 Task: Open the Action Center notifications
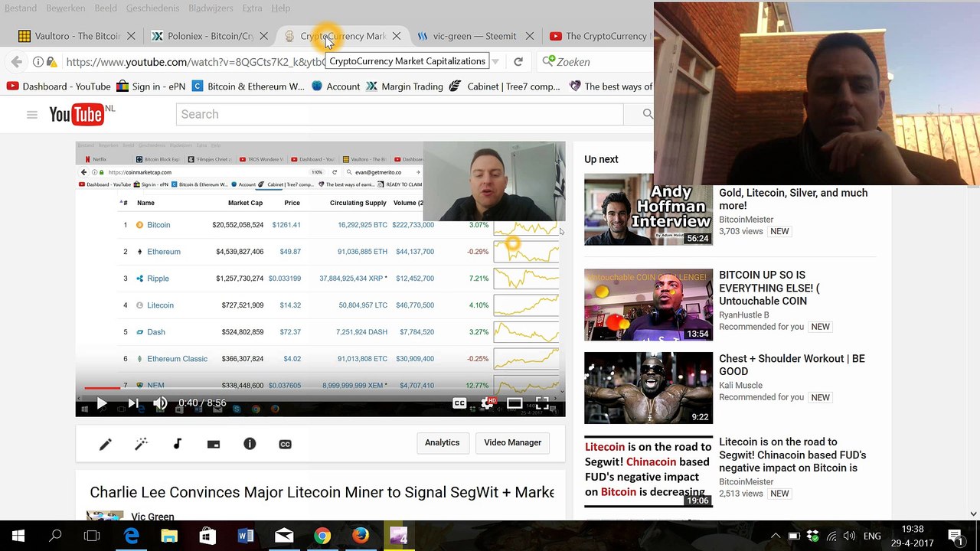click(x=955, y=536)
